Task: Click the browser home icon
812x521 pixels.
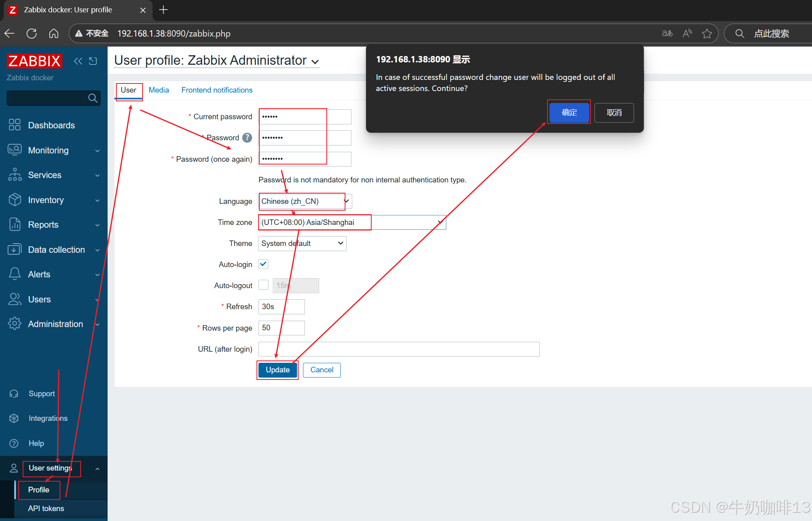Action: coord(54,33)
